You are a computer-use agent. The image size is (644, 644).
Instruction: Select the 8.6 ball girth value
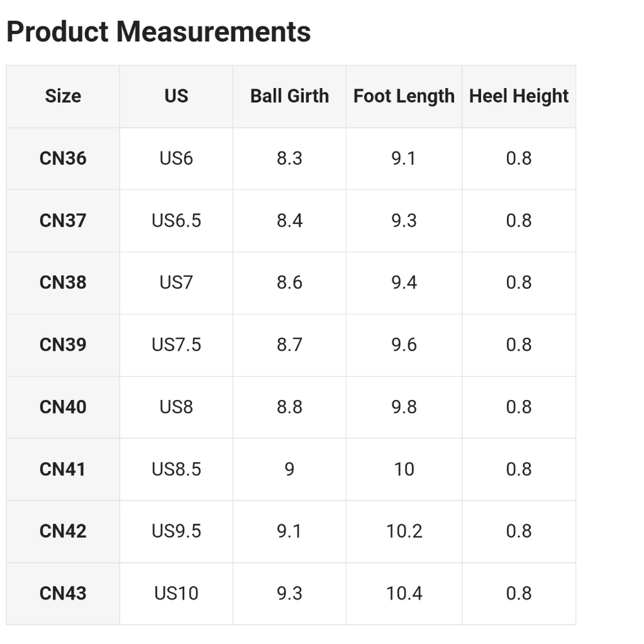coord(290,283)
